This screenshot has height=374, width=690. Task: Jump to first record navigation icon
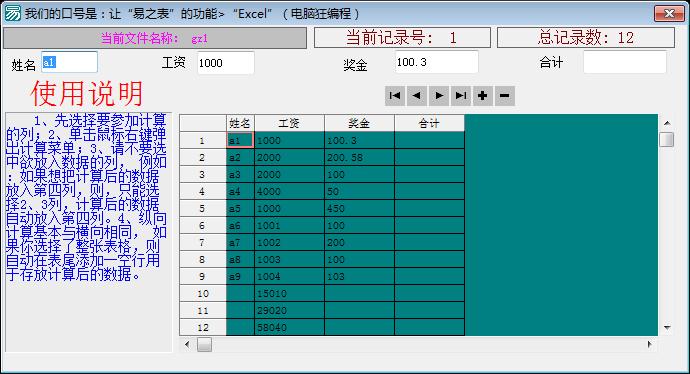click(395, 95)
